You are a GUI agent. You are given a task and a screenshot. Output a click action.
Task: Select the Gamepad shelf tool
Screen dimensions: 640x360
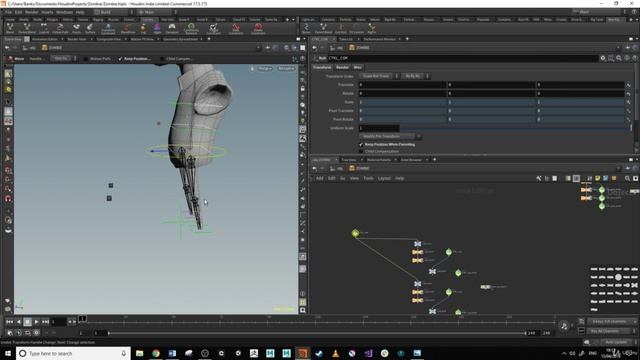tap(172, 28)
